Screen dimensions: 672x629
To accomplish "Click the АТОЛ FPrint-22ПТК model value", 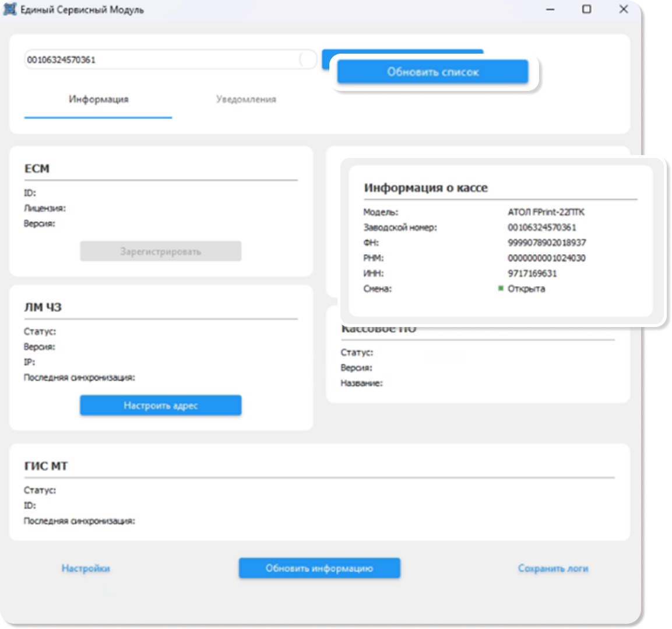I will tap(546, 212).
